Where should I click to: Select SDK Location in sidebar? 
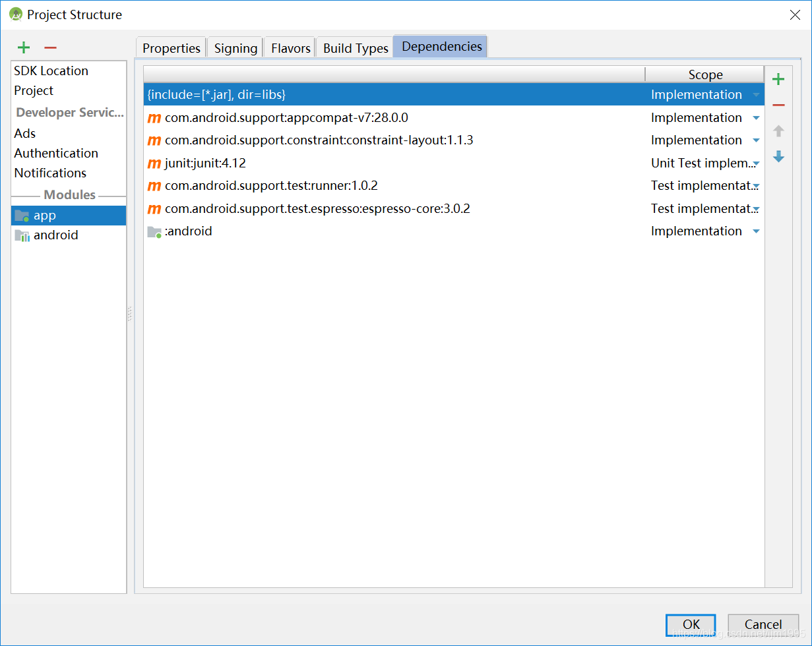(51, 71)
